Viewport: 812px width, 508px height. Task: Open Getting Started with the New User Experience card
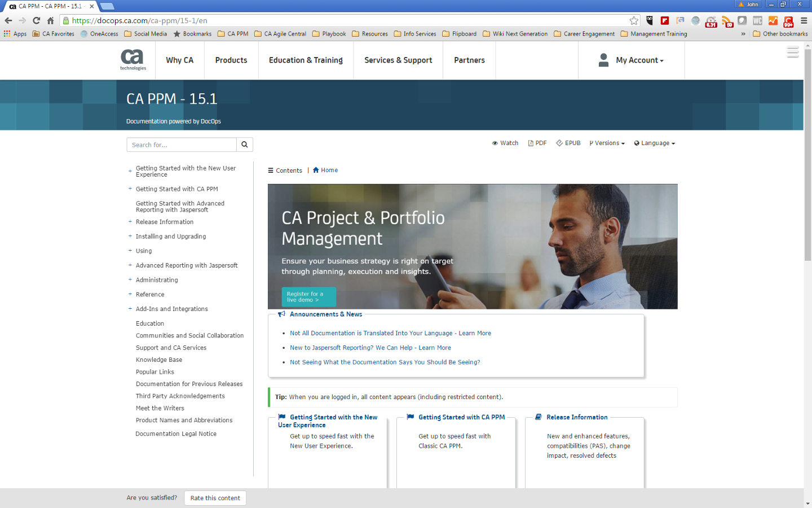[x=328, y=421]
